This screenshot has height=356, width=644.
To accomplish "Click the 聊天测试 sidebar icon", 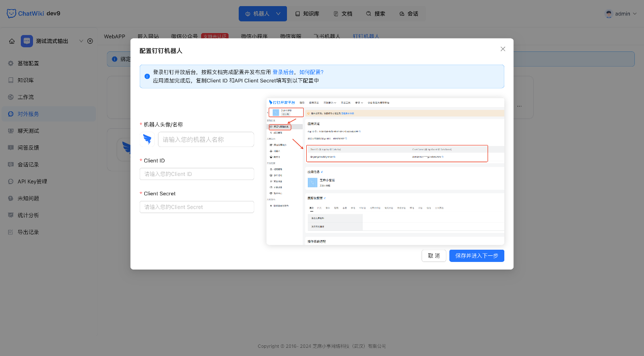I will pyautogui.click(x=11, y=131).
